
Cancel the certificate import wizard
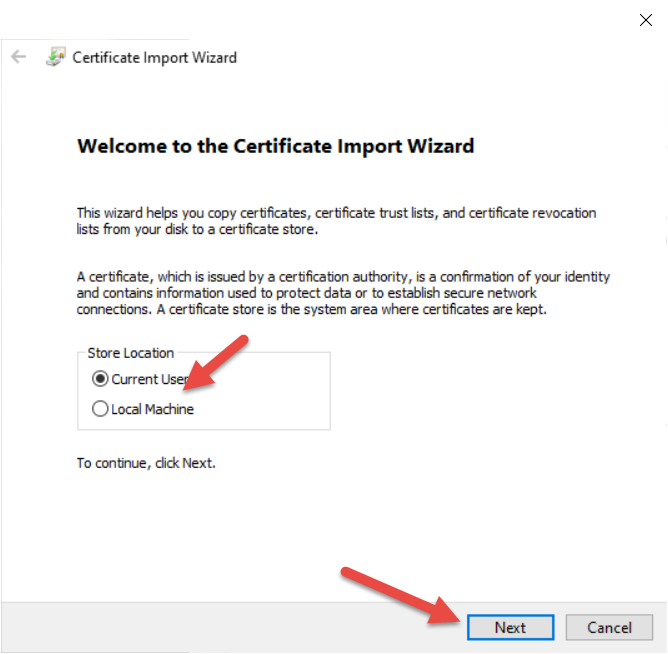click(609, 627)
